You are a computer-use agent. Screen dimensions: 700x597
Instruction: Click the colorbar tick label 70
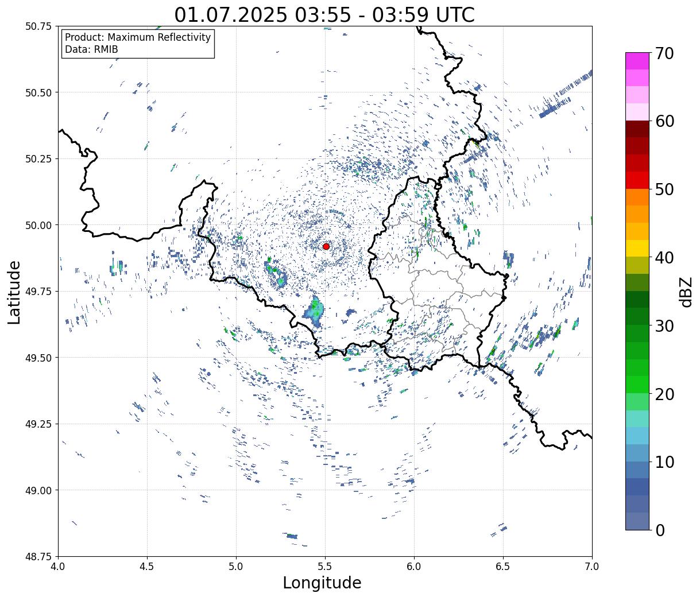[664, 53]
